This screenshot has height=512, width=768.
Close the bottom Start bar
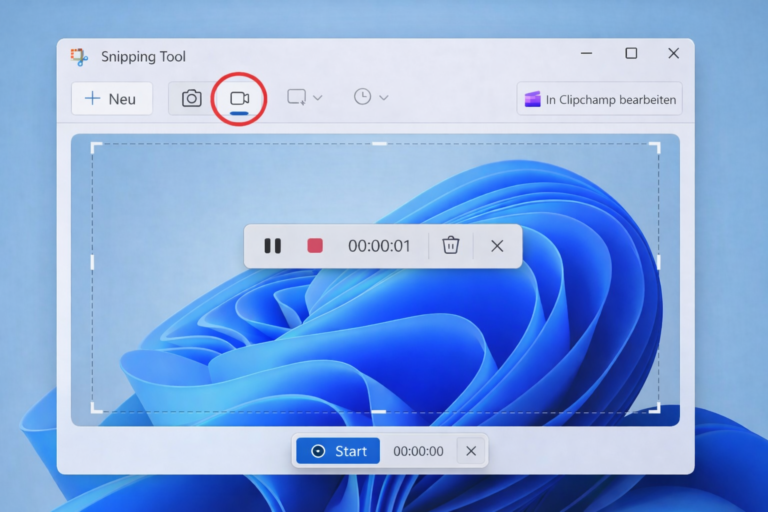[x=471, y=451]
